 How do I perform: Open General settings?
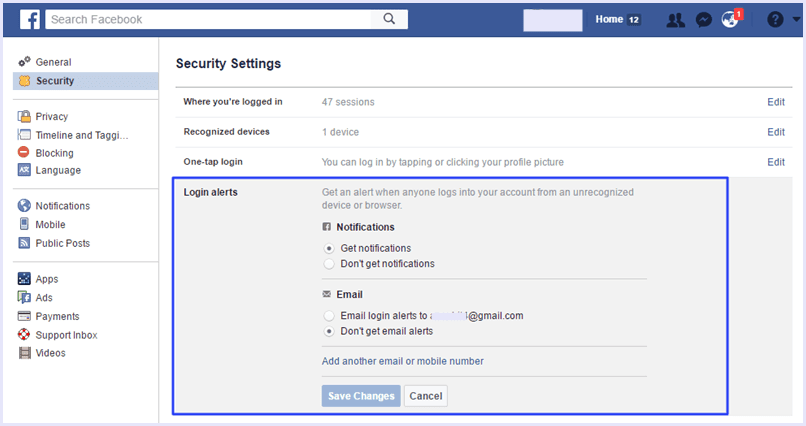53,62
